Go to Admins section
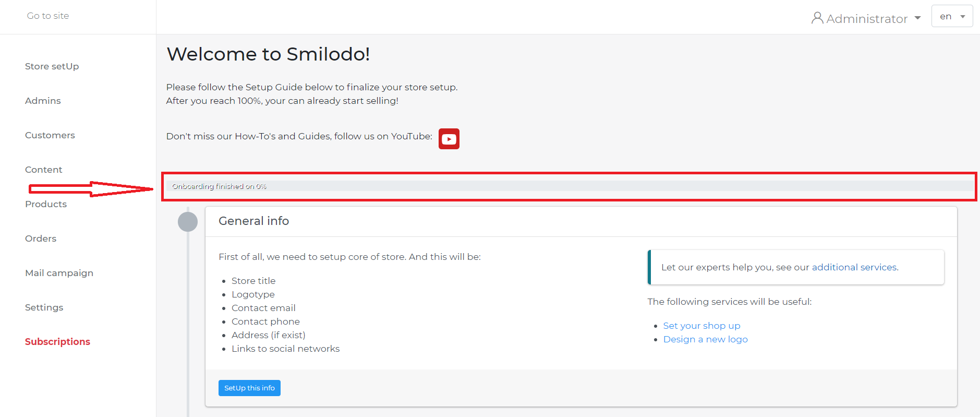Image resolution: width=980 pixels, height=417 pixels. (43, 101)
